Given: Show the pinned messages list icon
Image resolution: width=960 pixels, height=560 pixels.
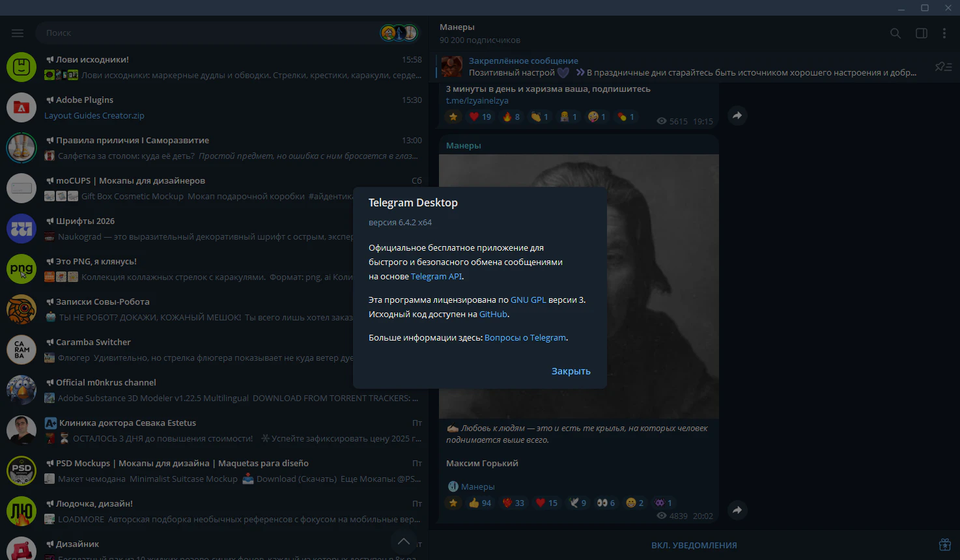Looking at the screenshot, I should [943, 66].
